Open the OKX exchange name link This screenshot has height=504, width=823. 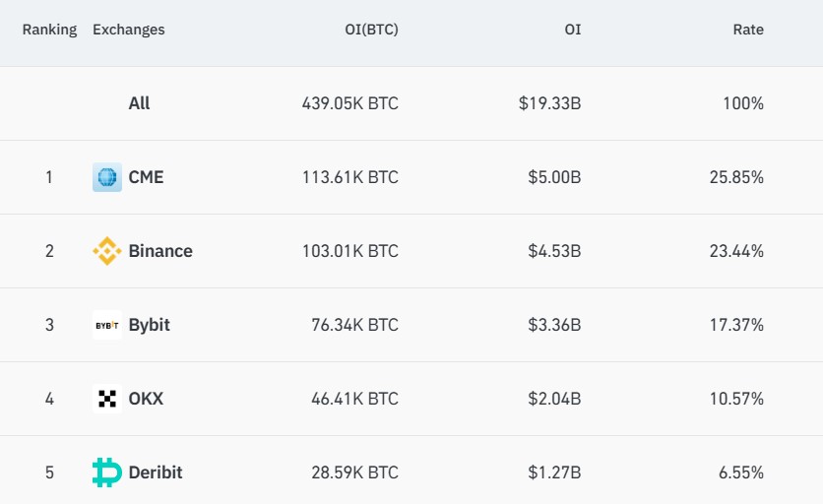(x=146, y=399)
